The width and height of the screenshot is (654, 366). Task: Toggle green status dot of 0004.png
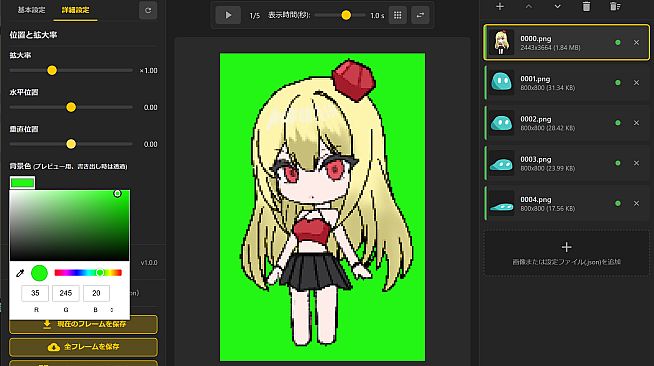click(x=618, y=203)
